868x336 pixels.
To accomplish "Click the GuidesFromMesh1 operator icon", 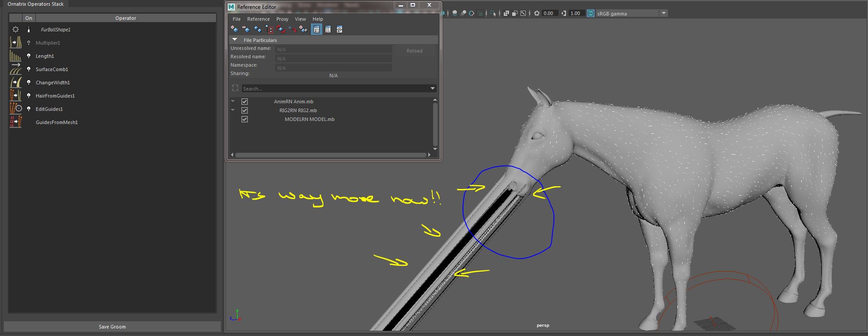I will (15, 122).
